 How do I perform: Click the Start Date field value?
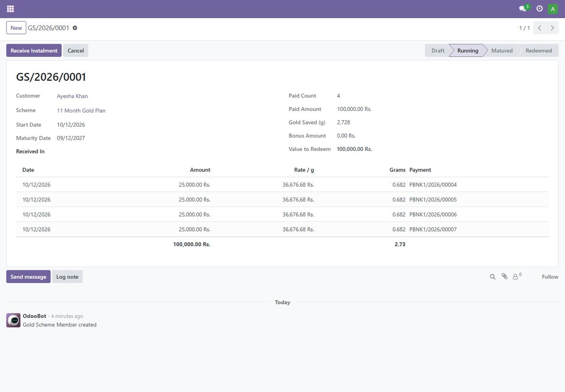[71, 125]
